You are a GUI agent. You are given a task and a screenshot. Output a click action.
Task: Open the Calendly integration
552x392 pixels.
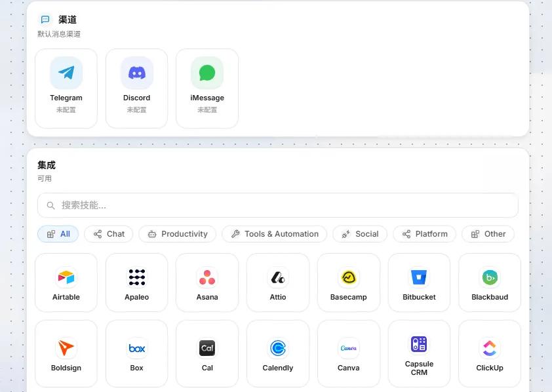(278, 353)
